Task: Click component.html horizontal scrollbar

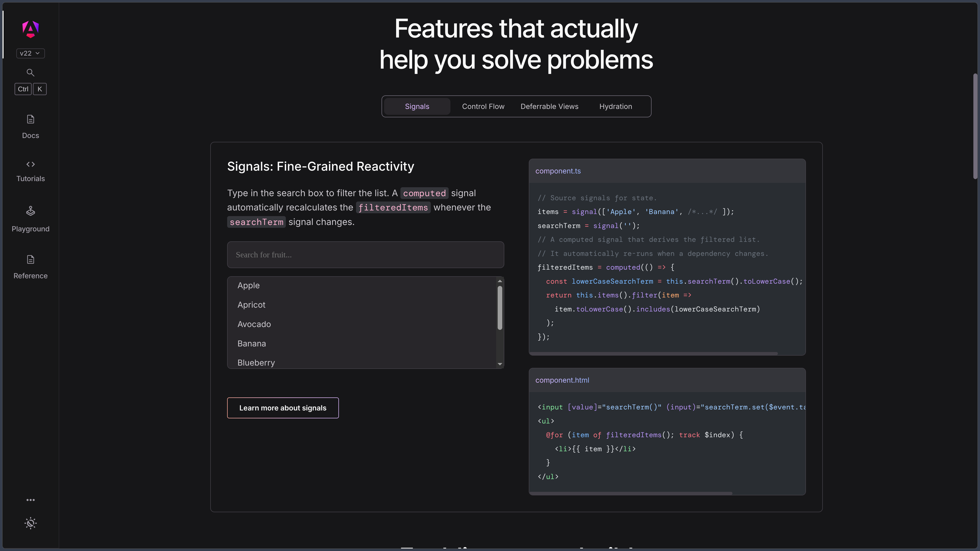Action: click(631, 494)
